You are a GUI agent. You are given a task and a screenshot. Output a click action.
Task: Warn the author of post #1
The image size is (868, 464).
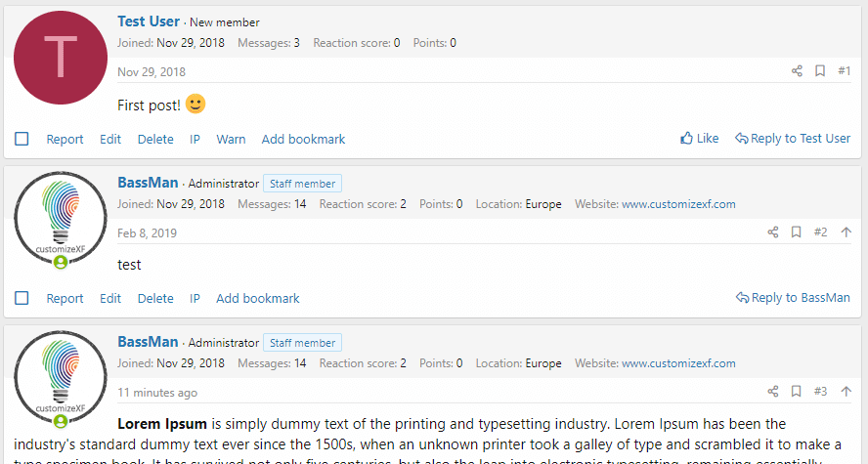pos(231,139)
